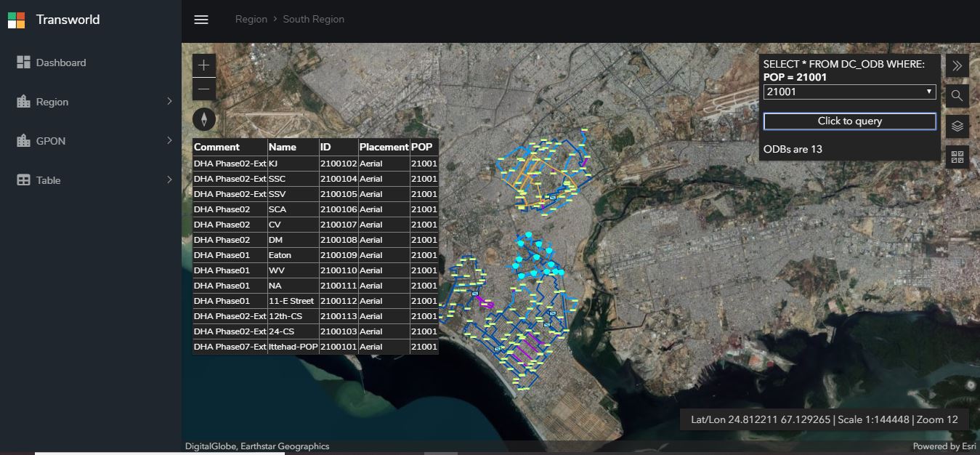Click the Eaton row in table

(315, 255)
